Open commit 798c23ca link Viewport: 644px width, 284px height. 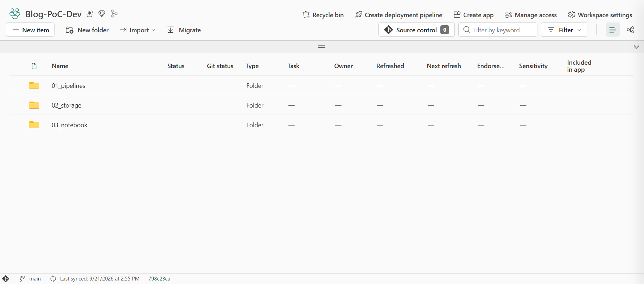pyautogui.click(x=159, y=279)
